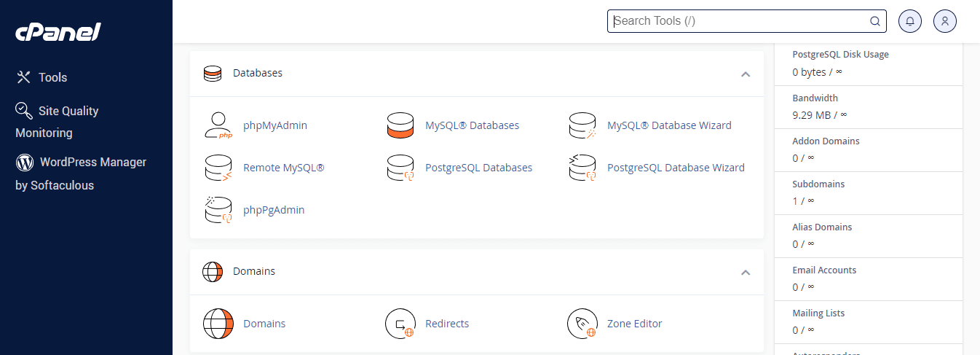980x355 pixels.
Task: Open the Remote MySQL® link
Action: click(283, 168)
